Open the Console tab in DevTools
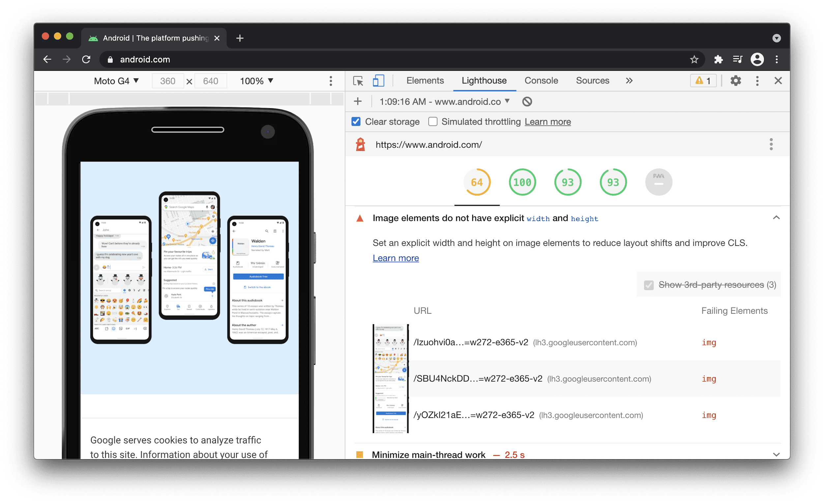Screen dimensions: 824x504 click(x=540, y=81)
